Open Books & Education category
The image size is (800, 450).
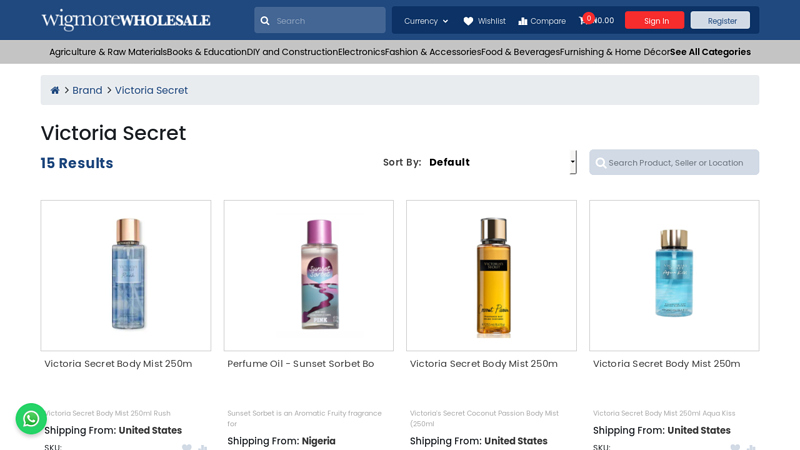[207, 52]
